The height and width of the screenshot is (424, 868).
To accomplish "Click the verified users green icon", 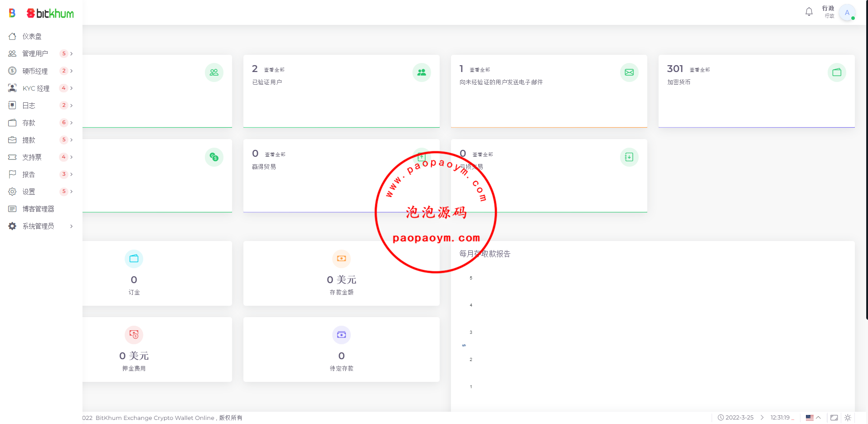I will tap(422, 72).
